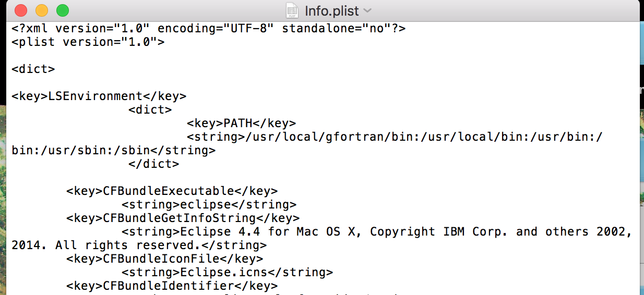Click the CFBundleIconFile key line
This screenshot has height=295, width=644.
(164, 259)
